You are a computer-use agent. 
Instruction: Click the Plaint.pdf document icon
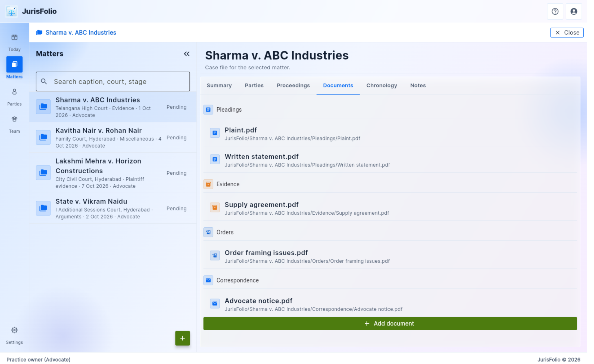[x=215, y=133]
